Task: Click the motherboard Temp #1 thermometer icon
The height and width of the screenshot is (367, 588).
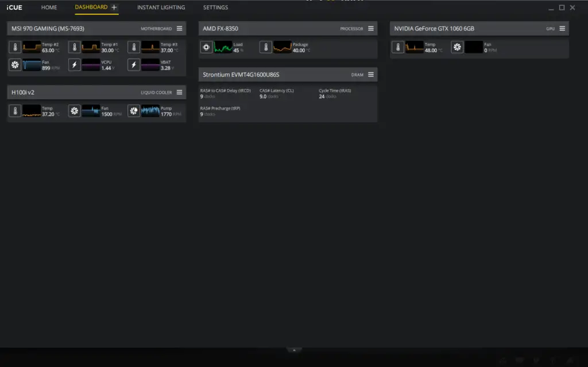Action: (74, 47)
